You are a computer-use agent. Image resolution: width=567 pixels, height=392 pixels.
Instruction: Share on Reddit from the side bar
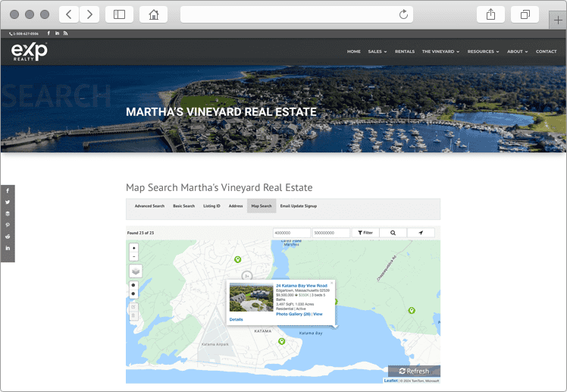(x=8, y=237)
